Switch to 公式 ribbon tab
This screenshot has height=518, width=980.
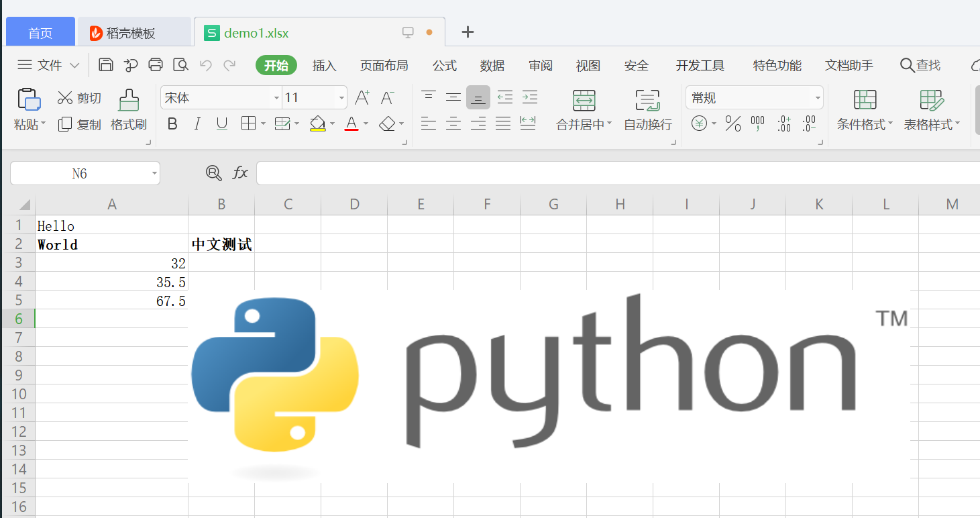coord(445,65)
